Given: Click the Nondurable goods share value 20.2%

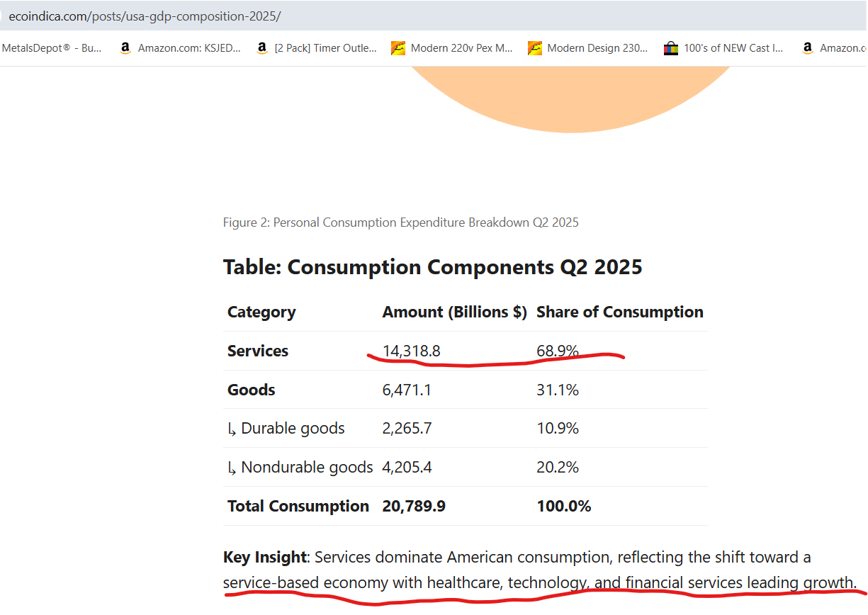Looking at the screenshot, I should [x=558, y=468].
